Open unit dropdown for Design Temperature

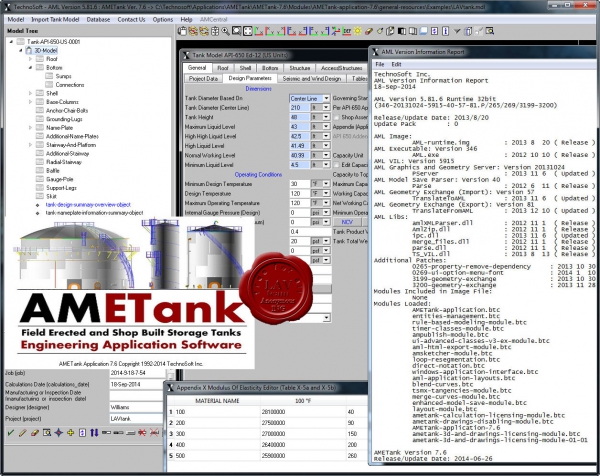326,194
